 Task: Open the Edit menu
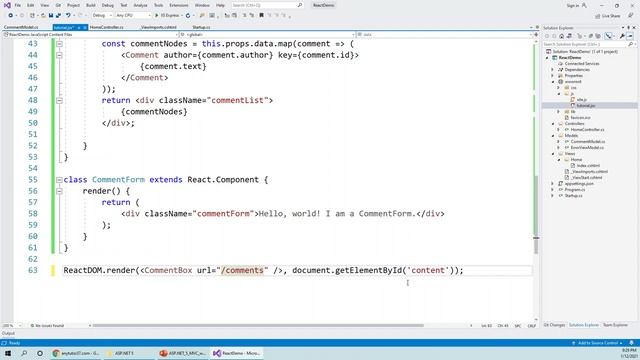click(31, 5)
